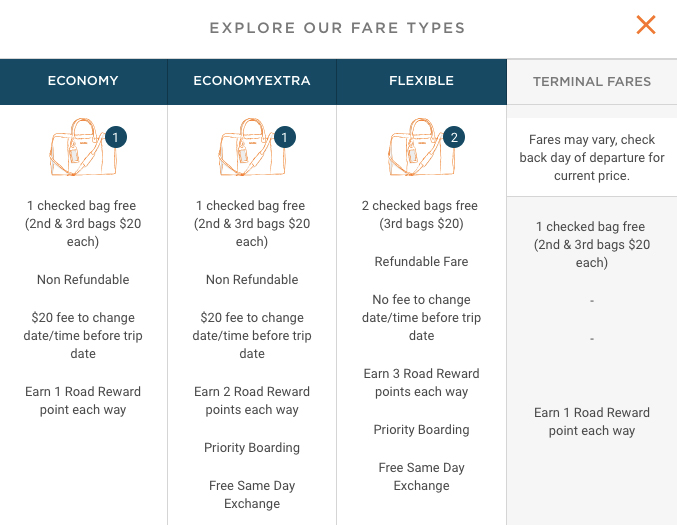Screen dimensions: 677x525
Task: Click the Refundable Fare text under Flexible
Action: pyautogui.click(x=421, y=262)
